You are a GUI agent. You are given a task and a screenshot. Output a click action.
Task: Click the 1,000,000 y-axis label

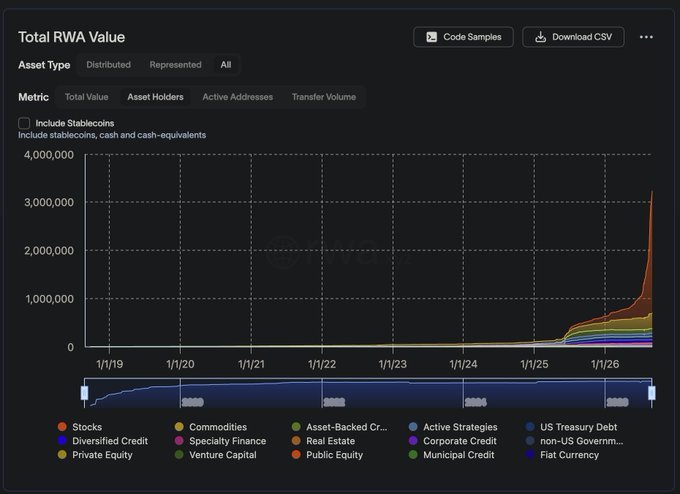[49, 299]
